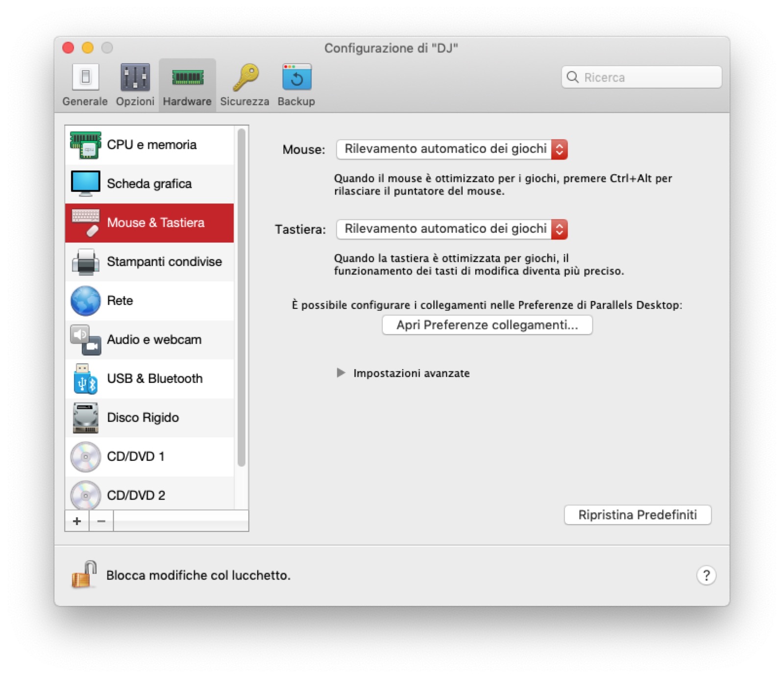This screenshot has height=678, width=784.
Task: Click the search magnifier icon
Action: pos(572,77)
